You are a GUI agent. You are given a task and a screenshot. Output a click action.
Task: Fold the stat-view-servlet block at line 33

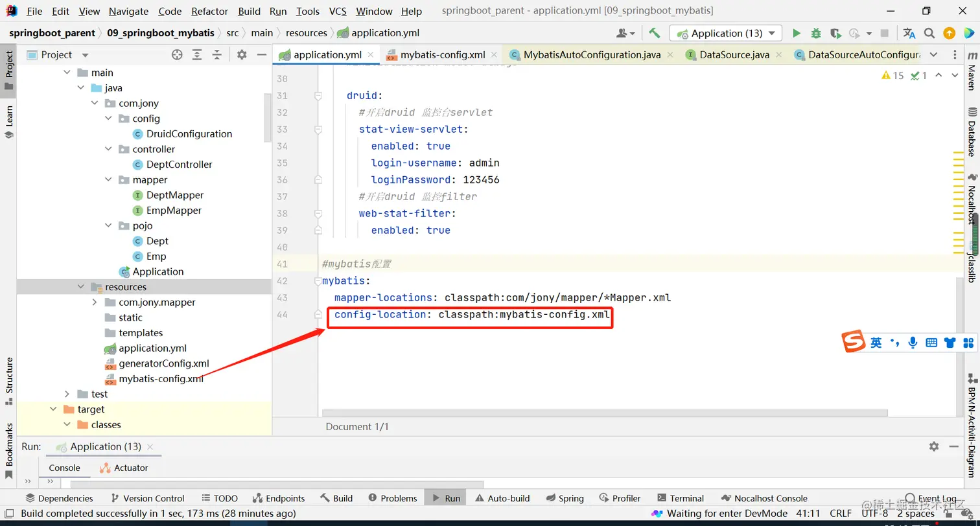[x=318, y=130]
